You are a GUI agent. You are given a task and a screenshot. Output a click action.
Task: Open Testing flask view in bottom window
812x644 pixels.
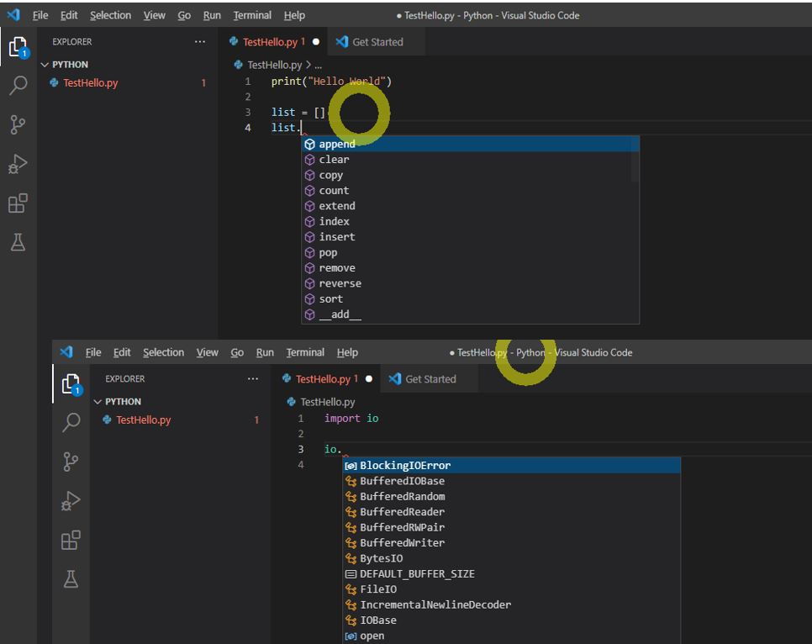point(71,578)
